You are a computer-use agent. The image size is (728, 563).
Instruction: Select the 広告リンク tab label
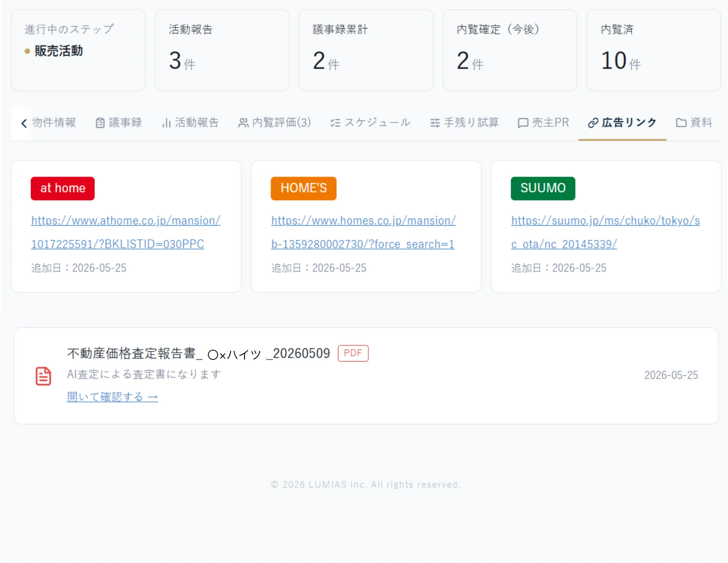click(629, 122)
